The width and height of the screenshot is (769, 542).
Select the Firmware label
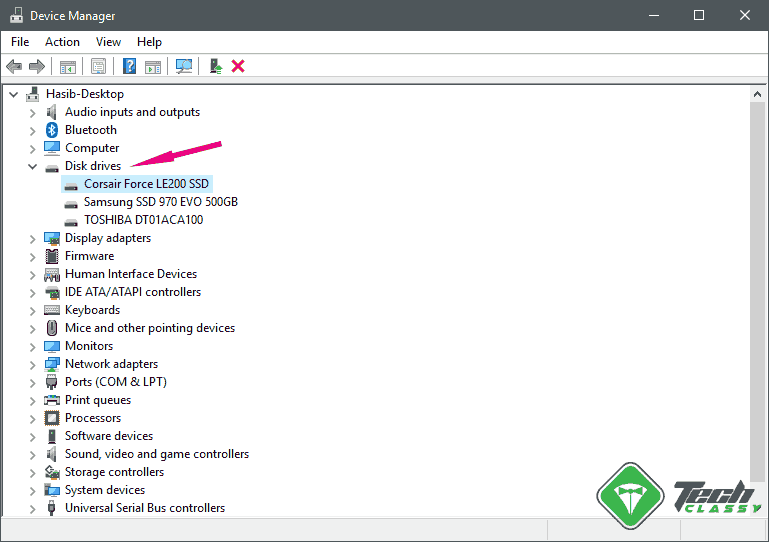(x=89, y=256)
